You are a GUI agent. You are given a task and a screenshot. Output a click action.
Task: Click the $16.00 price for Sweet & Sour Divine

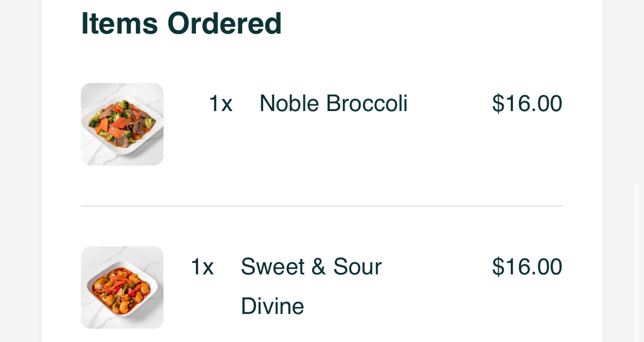click(527, 267)
